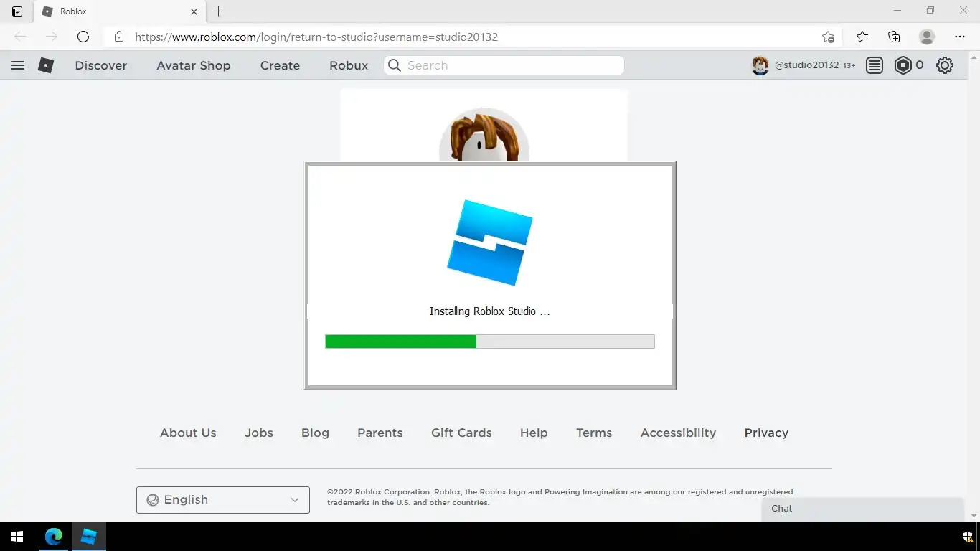Screen dimensions: 980x551
Task: Open the Windows Start menu
Action: pyautogui.click(x=17, y=537)
